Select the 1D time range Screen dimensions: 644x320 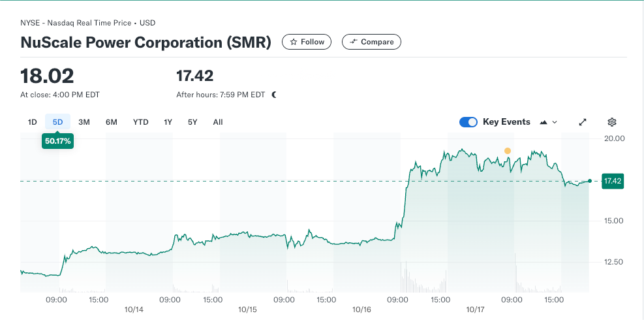point(32,122)
